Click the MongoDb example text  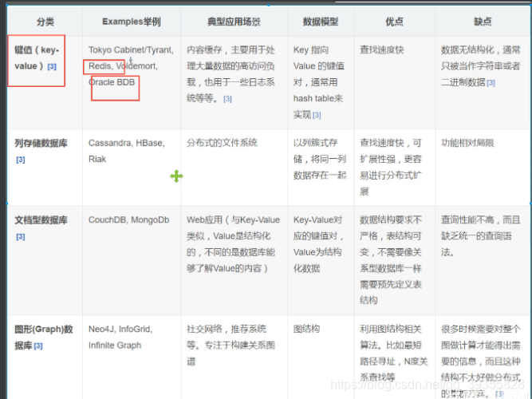(150, 219)
